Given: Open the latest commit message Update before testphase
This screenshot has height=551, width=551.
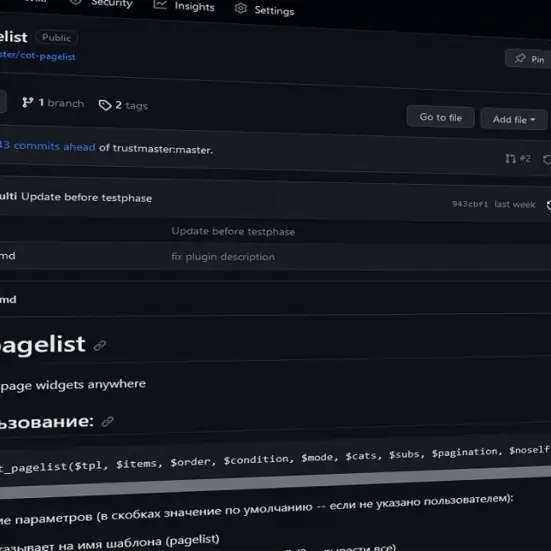Looking at the screenshot, I should coord(86,197).
